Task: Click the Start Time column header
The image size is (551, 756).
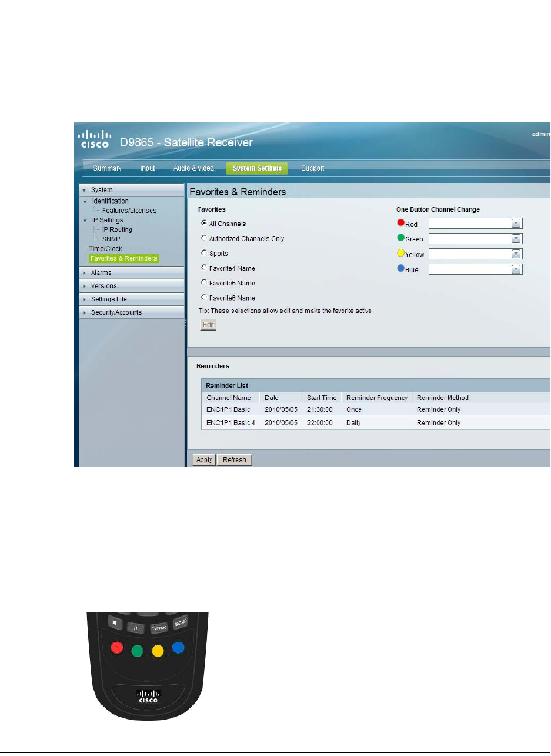Action: (x=322, y=398)
